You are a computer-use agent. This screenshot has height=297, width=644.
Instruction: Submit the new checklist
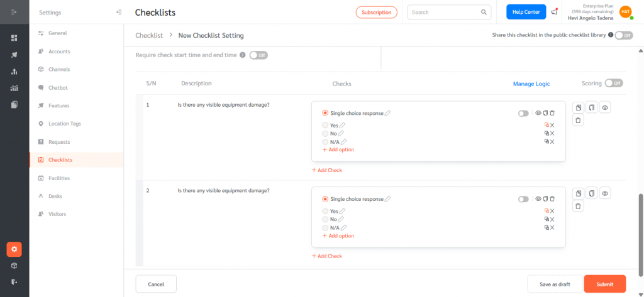coord(604,284)
